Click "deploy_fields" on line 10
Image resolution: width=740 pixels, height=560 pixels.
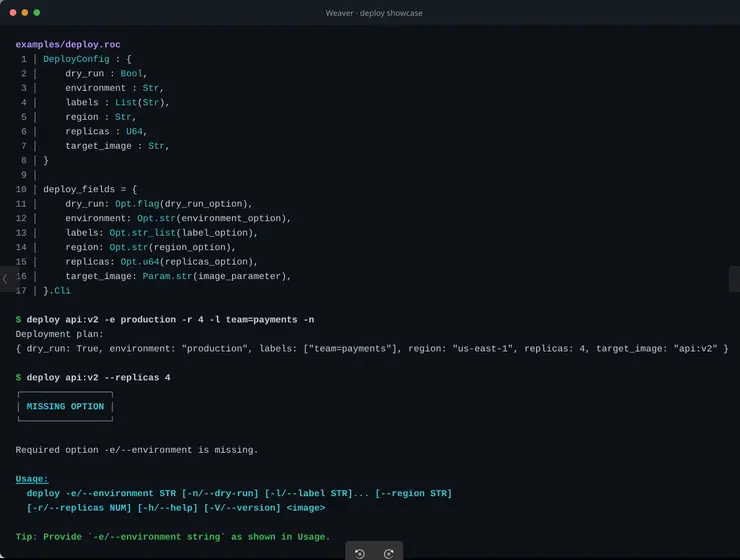[79, 189]
